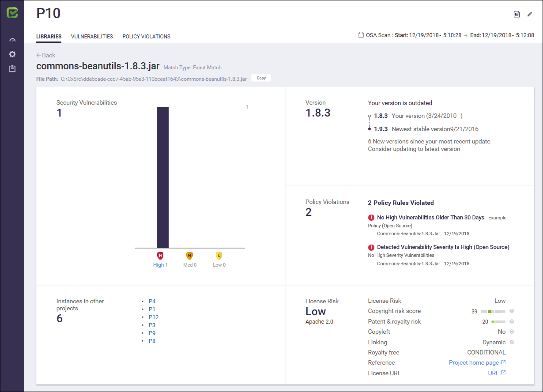Open the Project home page link
This screenshot has height=392, width=543.
point(477,362)
